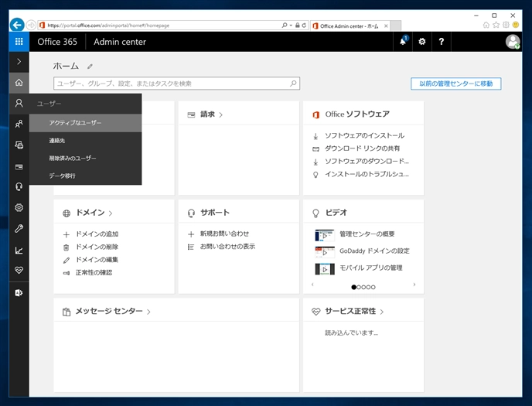Open the browser tools gear icon

pyautogui.click(x=506, y=25)
